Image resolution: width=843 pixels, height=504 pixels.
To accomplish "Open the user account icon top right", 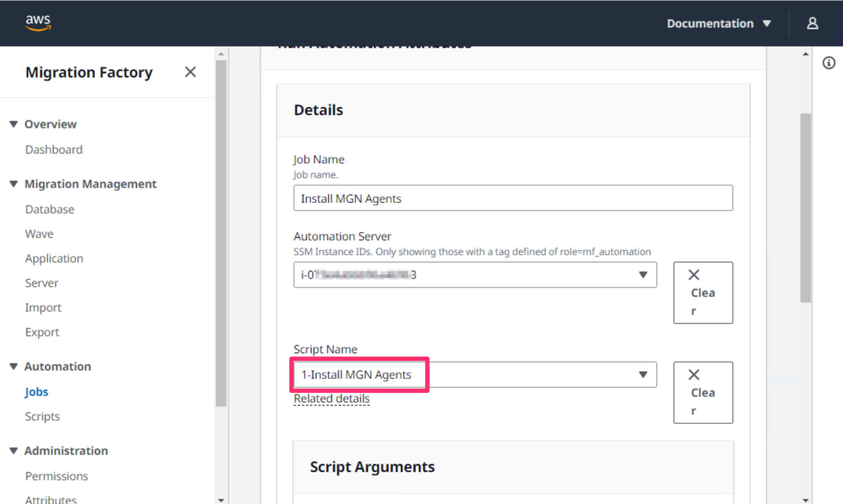I will (812, 23).
